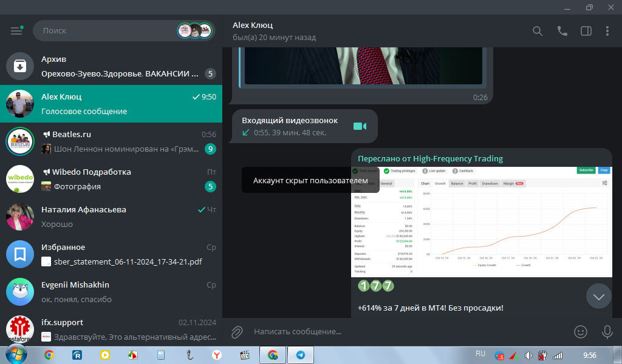Switch to the Telegram taskbar button
The image size is (622, 364).
301,355
